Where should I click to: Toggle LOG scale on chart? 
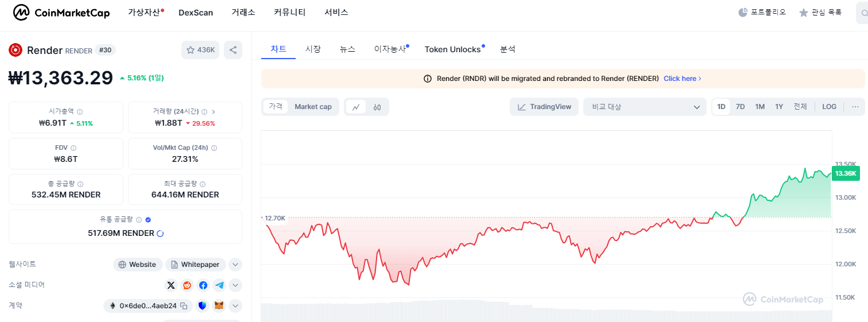(829, 107)
